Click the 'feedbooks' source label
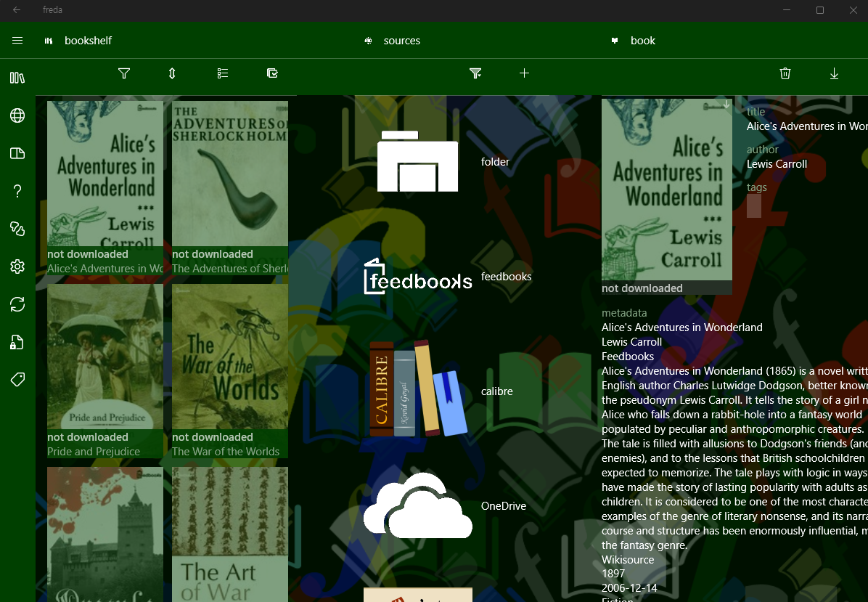Viewport: 868px width, 602px height. 506,277
